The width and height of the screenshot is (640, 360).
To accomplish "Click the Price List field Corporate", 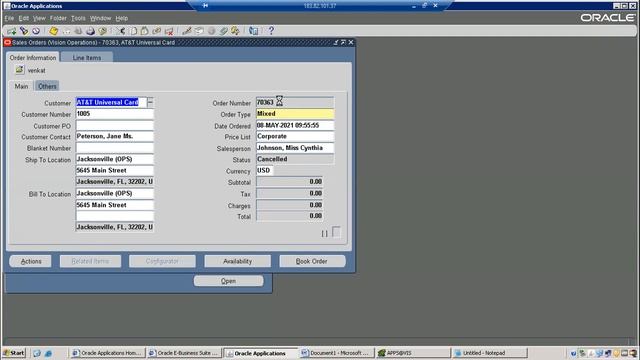I will (x=295, y=136).
